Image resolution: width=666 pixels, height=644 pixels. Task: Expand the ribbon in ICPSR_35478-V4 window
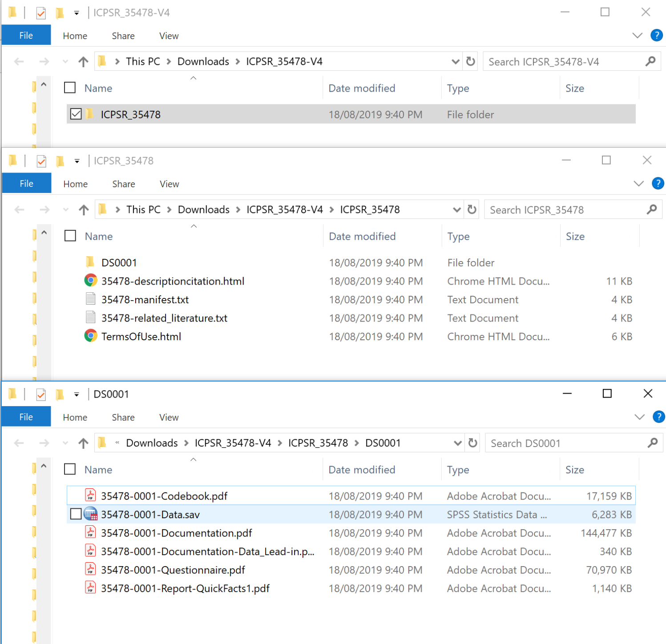[x=638, y=36]
